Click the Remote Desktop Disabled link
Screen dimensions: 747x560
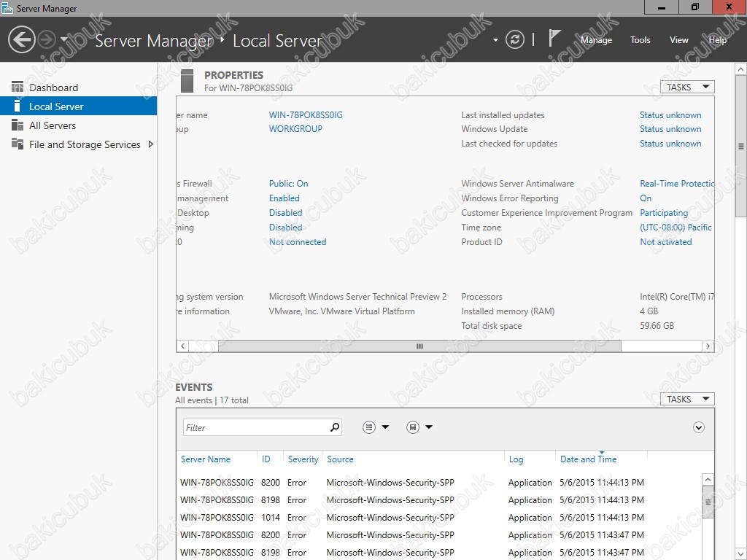pyautogui.click(x=285, y=212)
